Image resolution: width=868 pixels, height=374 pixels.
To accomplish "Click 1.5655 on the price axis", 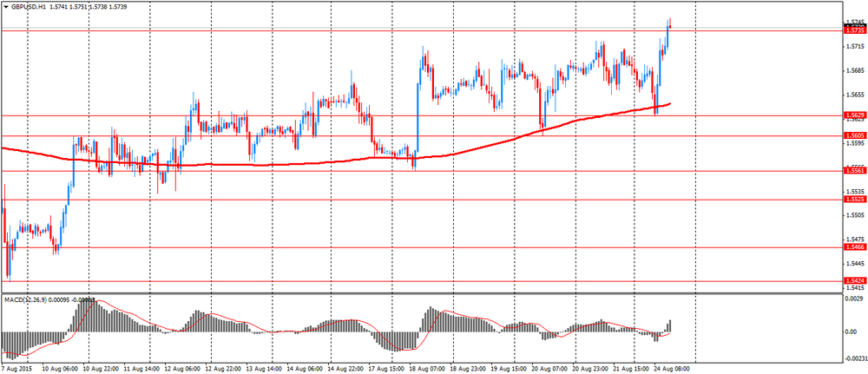I will click(854, 95).
